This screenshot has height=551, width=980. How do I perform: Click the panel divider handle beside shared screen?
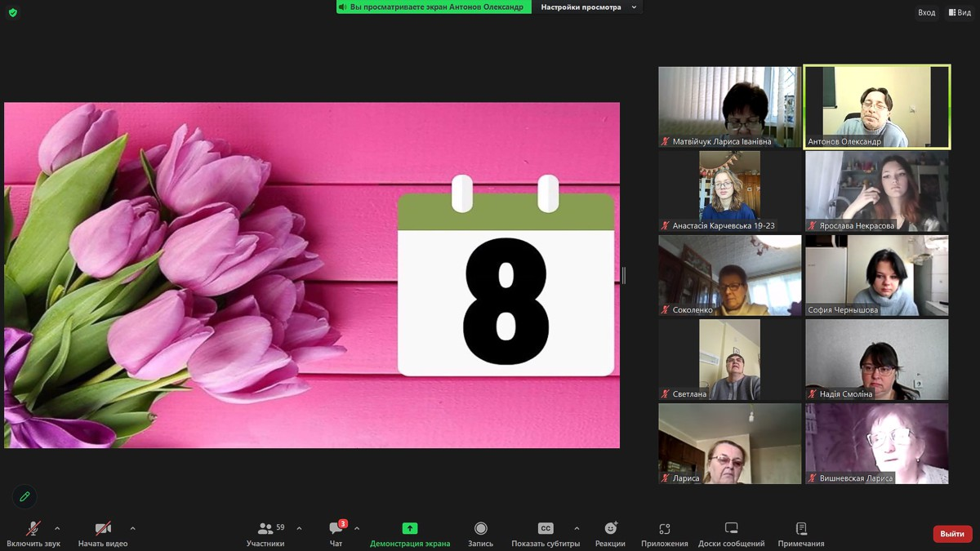coord(624,275)
